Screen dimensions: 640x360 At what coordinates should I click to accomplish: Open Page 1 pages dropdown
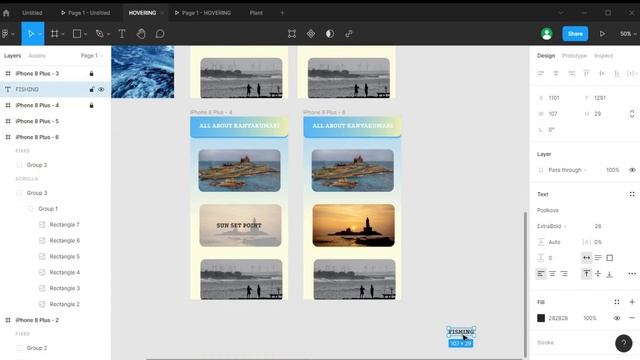click(92, 56)
